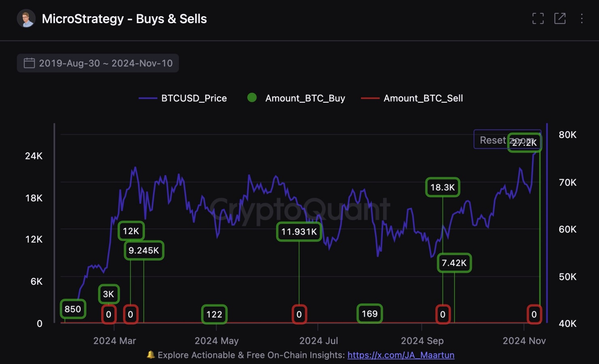Select the 27.2K buy marker

pos(525,142)
